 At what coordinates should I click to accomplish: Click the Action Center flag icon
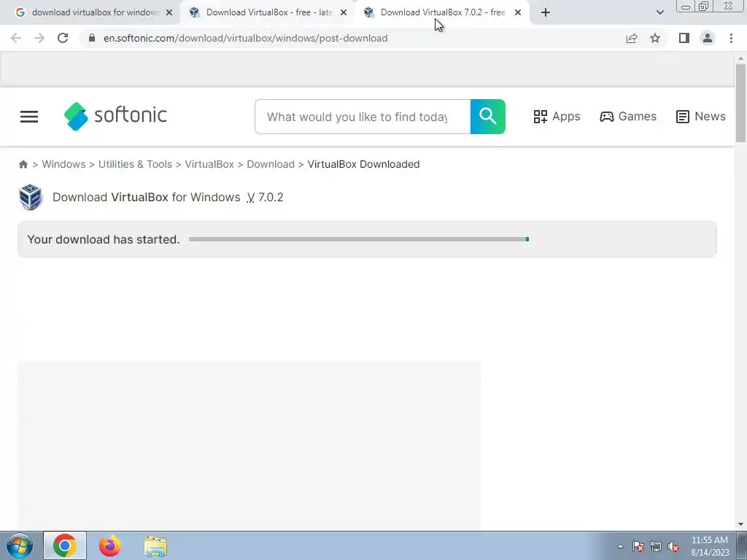coord(638,547)
